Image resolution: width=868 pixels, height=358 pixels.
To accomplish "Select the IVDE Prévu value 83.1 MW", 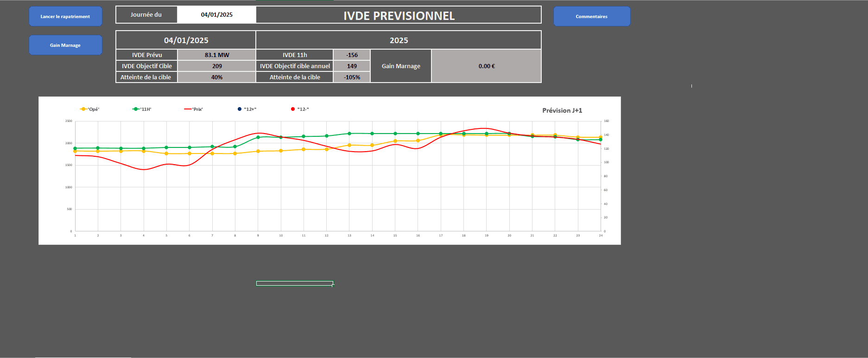I will [216, 55].
